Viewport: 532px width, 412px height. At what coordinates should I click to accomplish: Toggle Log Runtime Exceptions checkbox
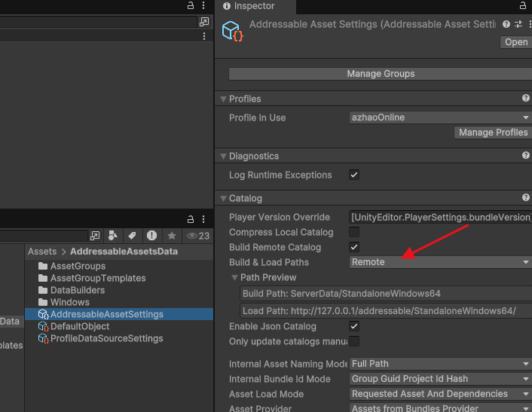[x=354, y=175]
